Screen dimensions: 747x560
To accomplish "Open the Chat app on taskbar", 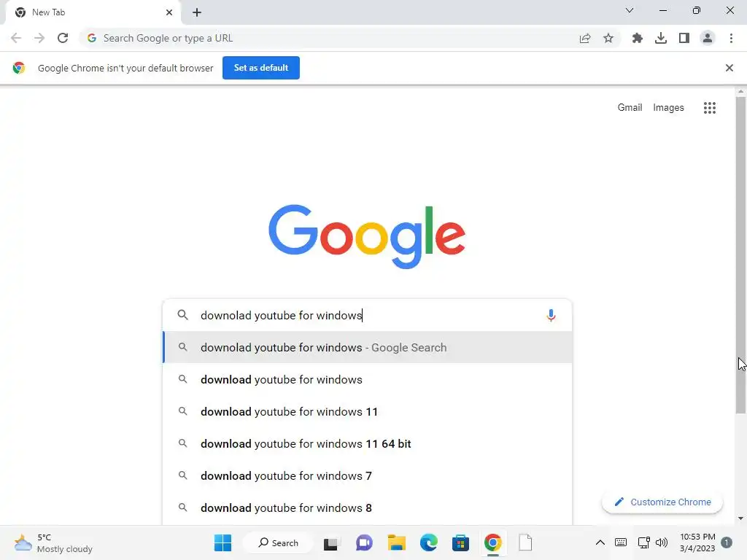I will [364, 542].
